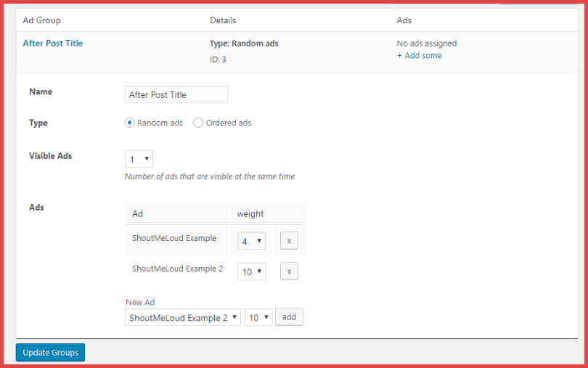Click the add button

pos(289,317)
